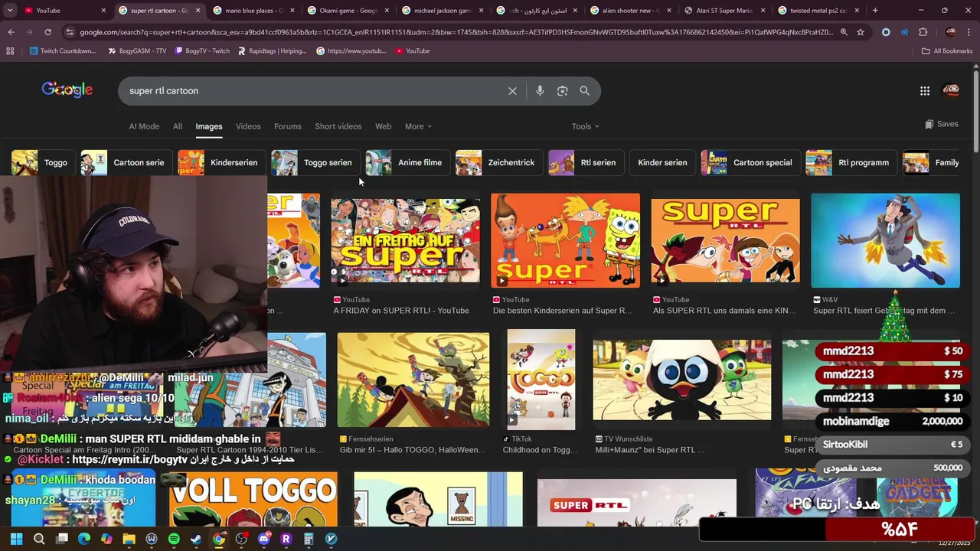Open the Twitch Countdown bookmark
This screenshot has width=980, height=551.
[x=63, y=51]
